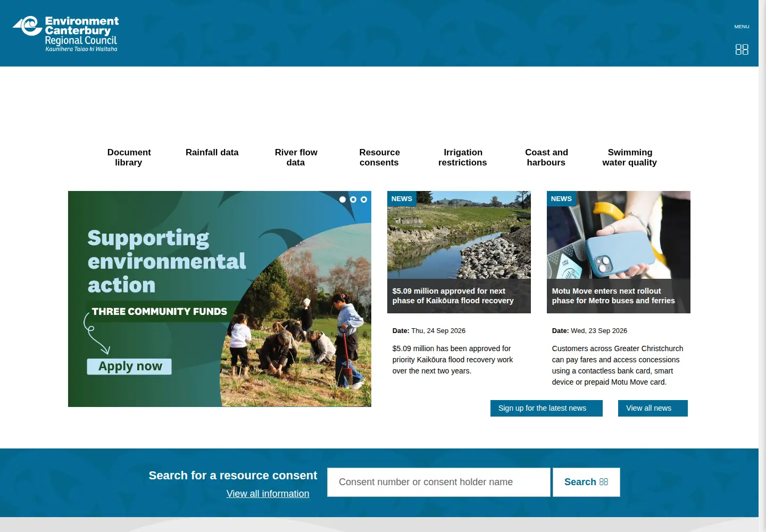Open the Document library link
Viewport: 766px width, 532px height.
click(x=129, y=157)
